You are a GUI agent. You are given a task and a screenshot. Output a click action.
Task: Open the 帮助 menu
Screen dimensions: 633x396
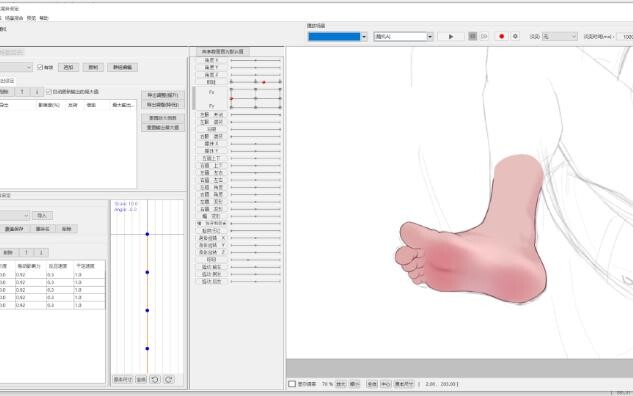click(44, 18)
